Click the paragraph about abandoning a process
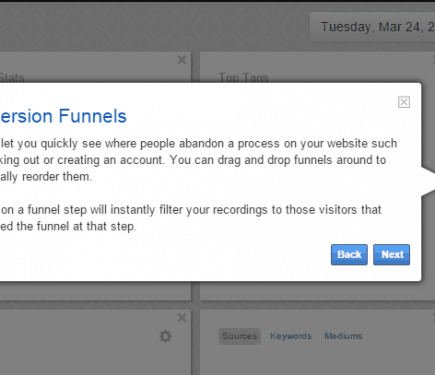Screen dimensions: 435x375 (198, 160)
